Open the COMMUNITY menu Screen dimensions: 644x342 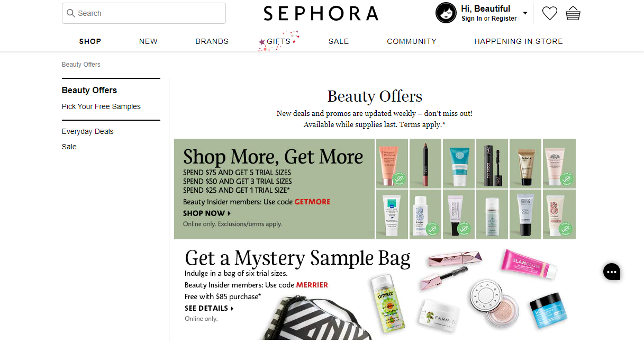coord(412,41)
